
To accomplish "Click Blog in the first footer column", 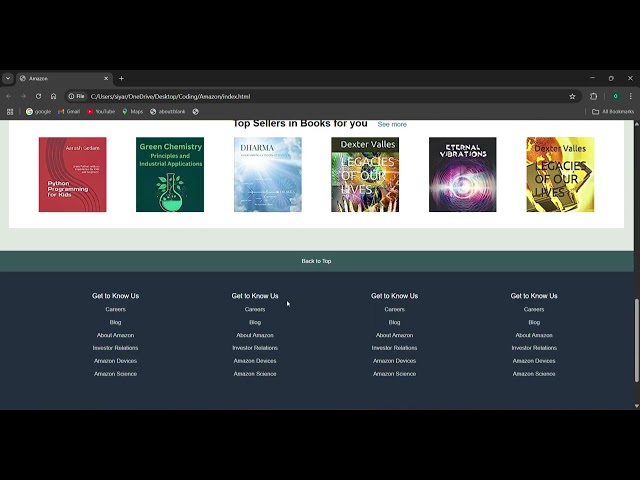I will [116, 322].
